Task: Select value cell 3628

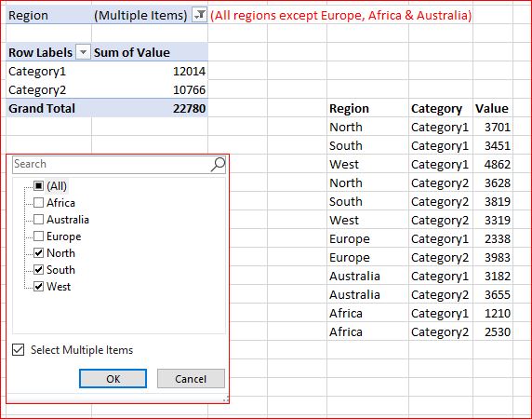Action: click(x=493, y=183)
